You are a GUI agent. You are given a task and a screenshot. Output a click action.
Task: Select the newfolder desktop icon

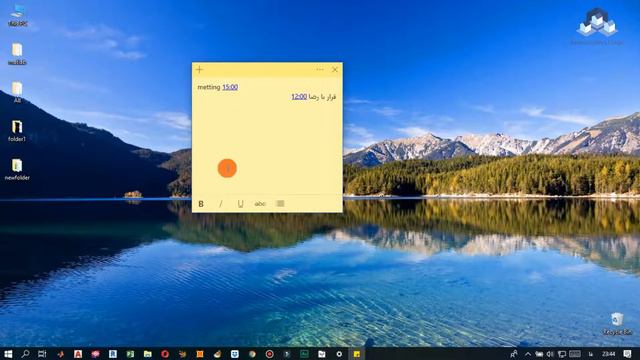point(17,169)
